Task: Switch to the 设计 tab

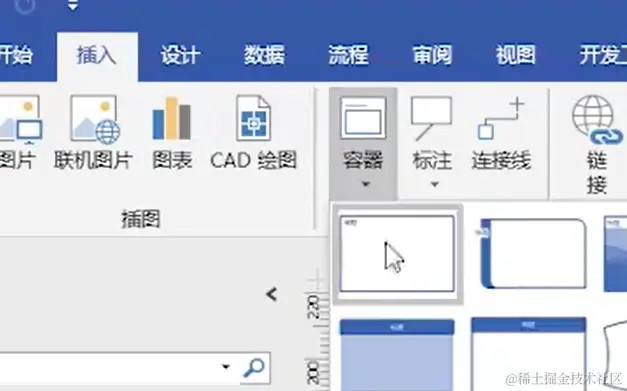Action: 180,55
